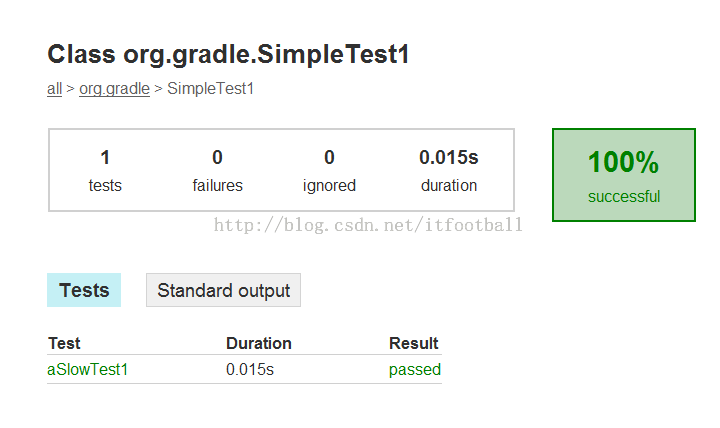The width and height of the screenshot is (720, 428).
Task: Click the "successful" label in green box
Action: click(623, 196)
